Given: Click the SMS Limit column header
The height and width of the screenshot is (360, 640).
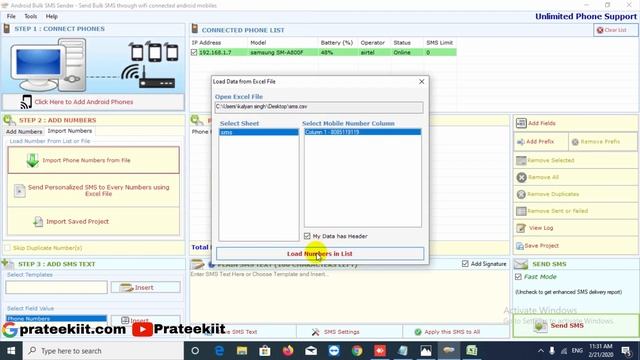Looking at the screenshot, I should pos(440,42).
